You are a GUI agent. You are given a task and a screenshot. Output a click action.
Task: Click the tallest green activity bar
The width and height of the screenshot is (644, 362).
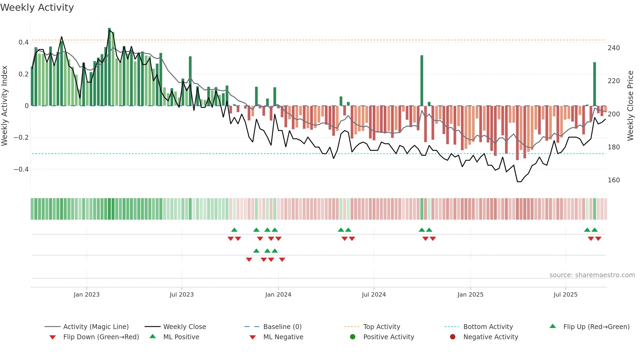[109, 67]
